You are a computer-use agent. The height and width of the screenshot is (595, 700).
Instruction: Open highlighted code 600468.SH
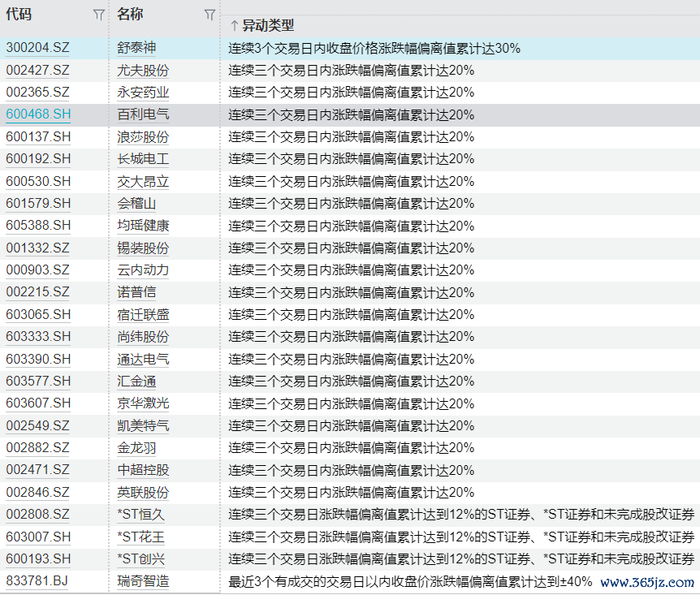coord(38,114)
